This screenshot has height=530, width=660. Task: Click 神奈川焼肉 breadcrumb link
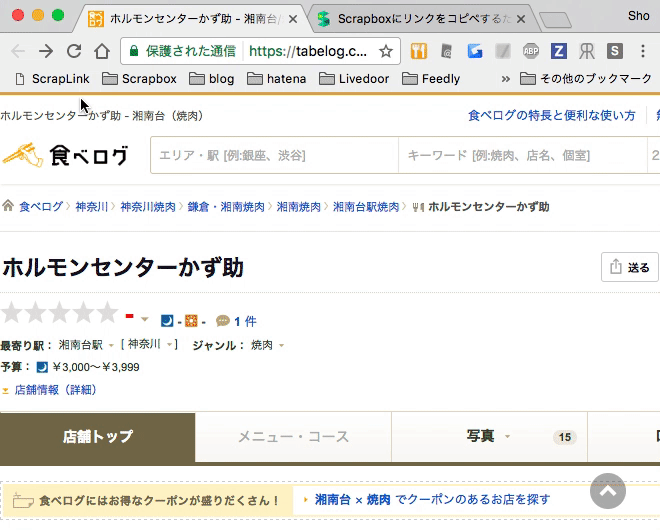[148, 207]
